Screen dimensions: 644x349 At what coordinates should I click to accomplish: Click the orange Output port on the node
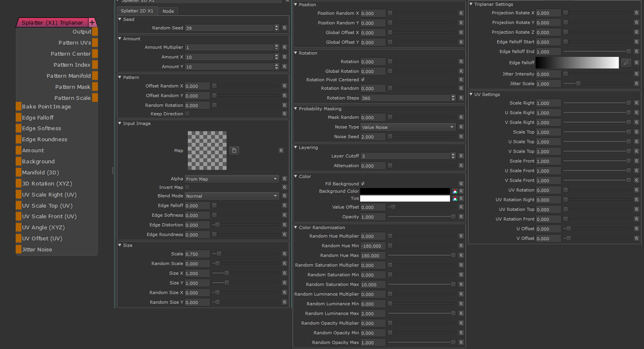[95, 32]
